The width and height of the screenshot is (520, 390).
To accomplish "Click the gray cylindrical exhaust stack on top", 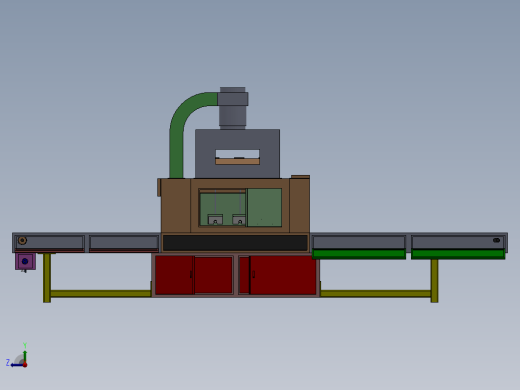I will pyautogui.click(x=233, y=108).
